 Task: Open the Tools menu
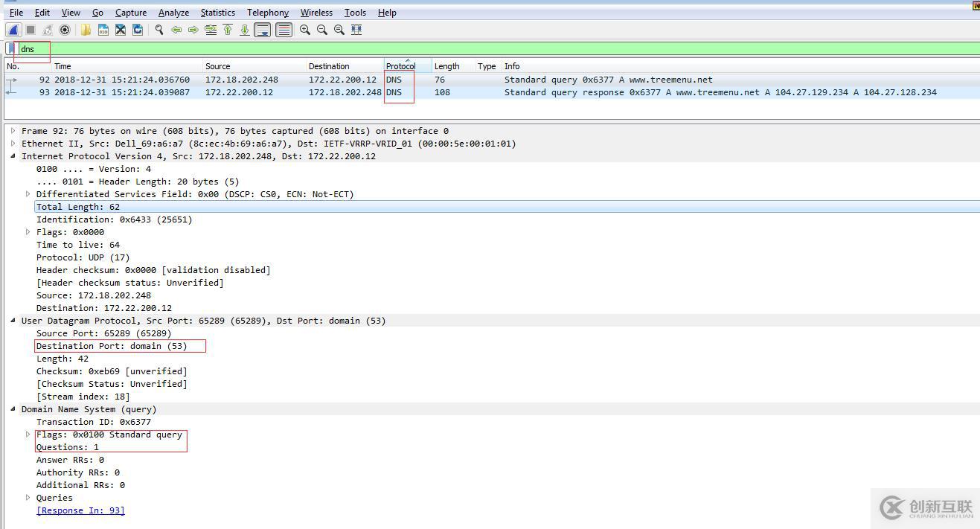[355, 13]
